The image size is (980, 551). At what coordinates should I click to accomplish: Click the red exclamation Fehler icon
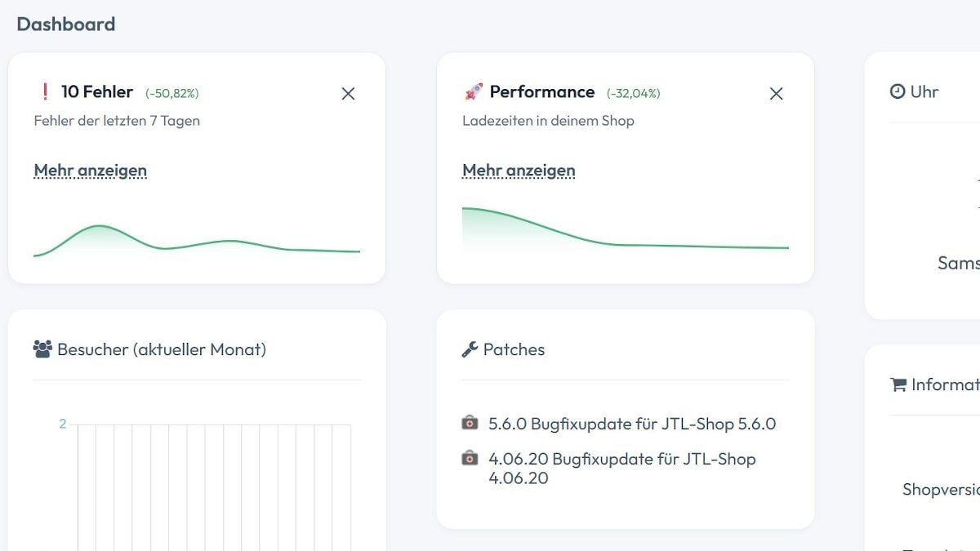coord(44,91)
